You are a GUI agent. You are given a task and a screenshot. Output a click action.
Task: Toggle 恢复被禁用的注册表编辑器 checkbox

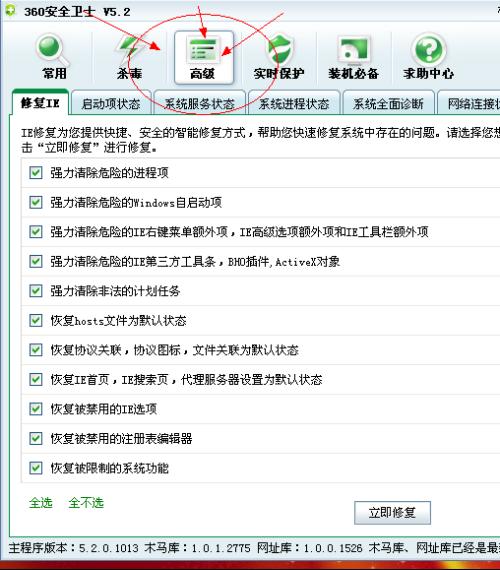tap(36, 438)
